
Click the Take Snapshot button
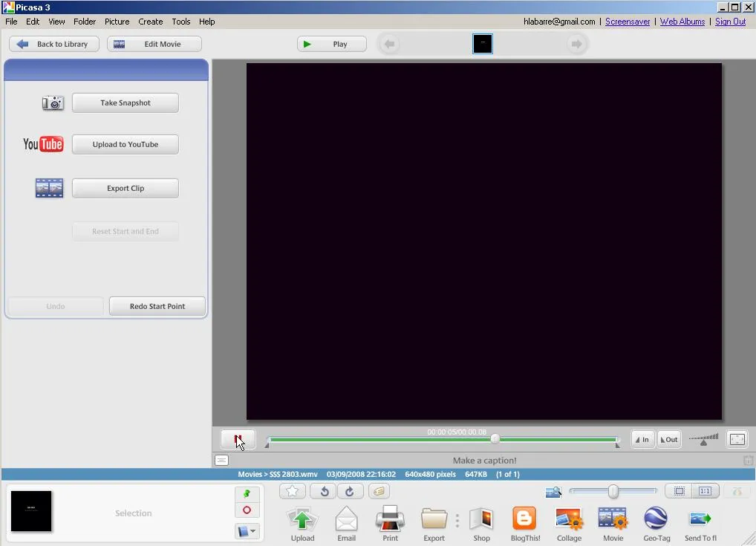(126, 103)
